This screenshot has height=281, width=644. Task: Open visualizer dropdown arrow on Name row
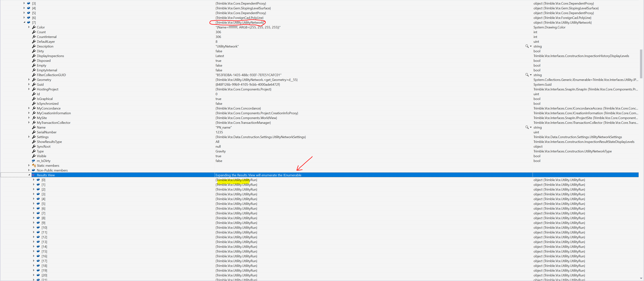[531, 127]
